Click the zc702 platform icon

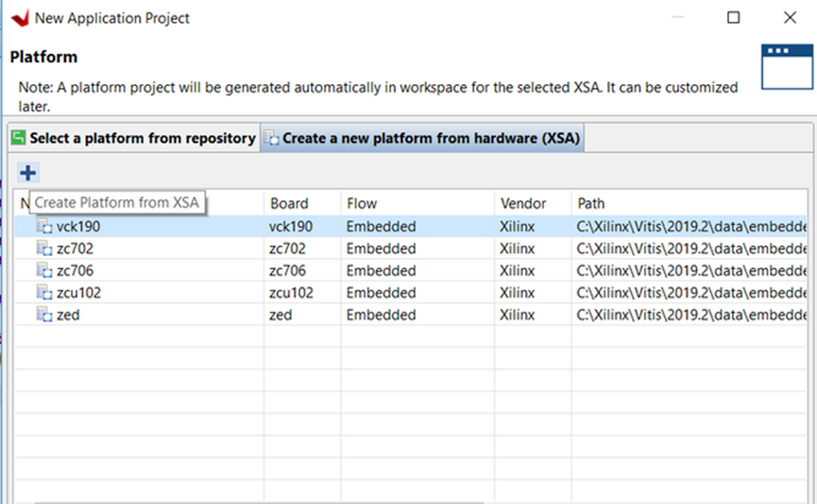click(x=44, y=248)
